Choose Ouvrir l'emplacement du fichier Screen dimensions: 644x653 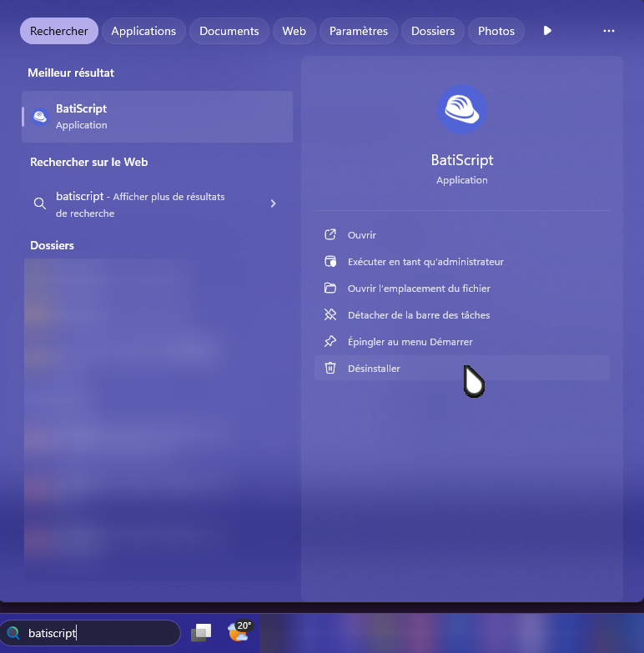point(462,289)
